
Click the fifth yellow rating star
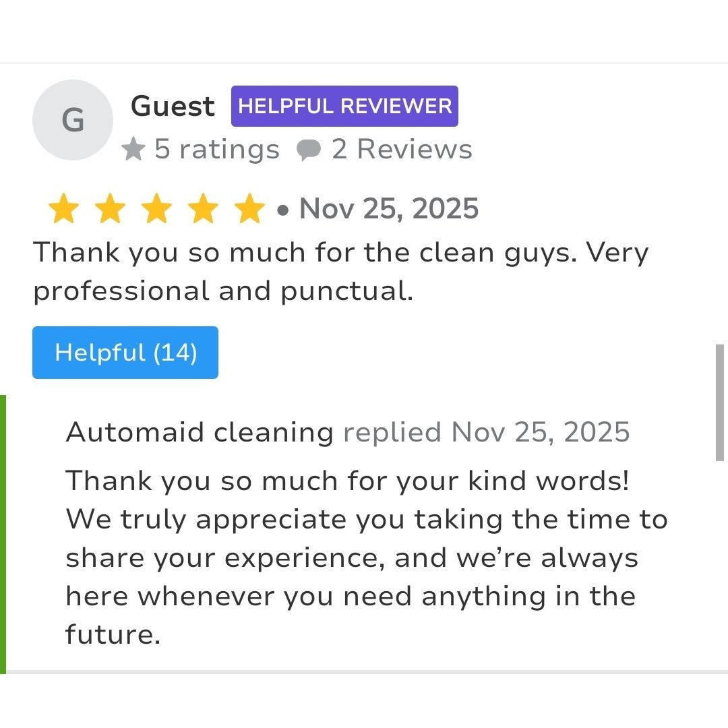(249, 209)
